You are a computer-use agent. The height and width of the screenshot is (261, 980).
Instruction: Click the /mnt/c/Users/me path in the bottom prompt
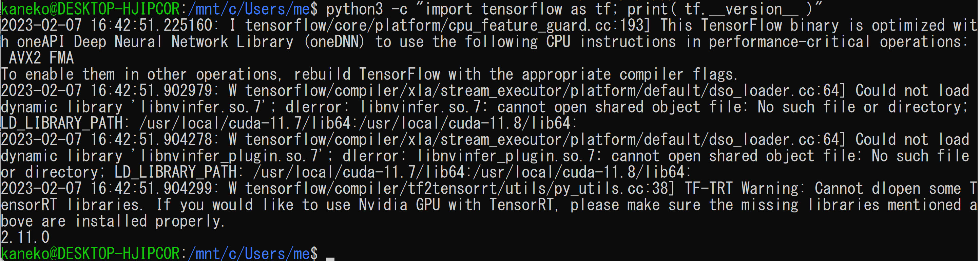[x=249, y=254]
